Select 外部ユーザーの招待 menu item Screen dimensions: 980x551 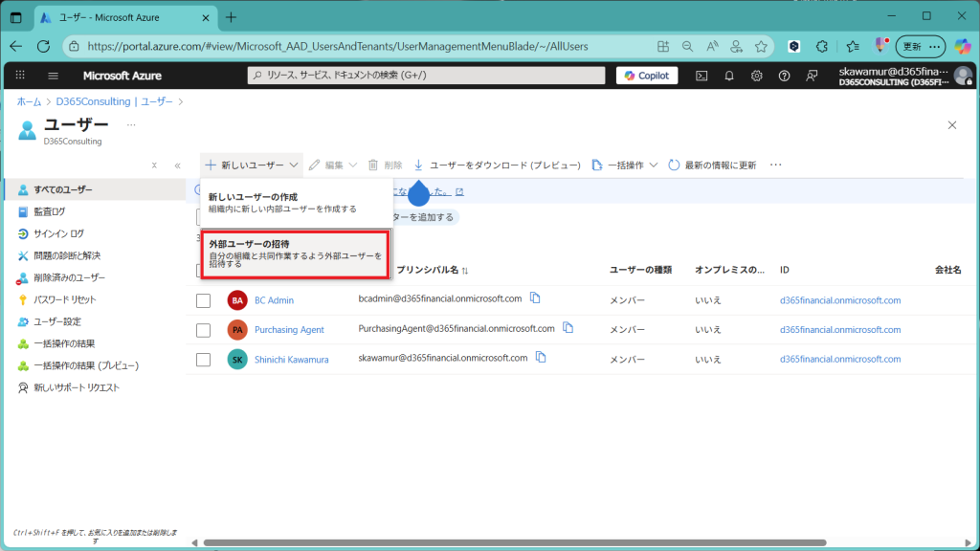coord(295,254)
